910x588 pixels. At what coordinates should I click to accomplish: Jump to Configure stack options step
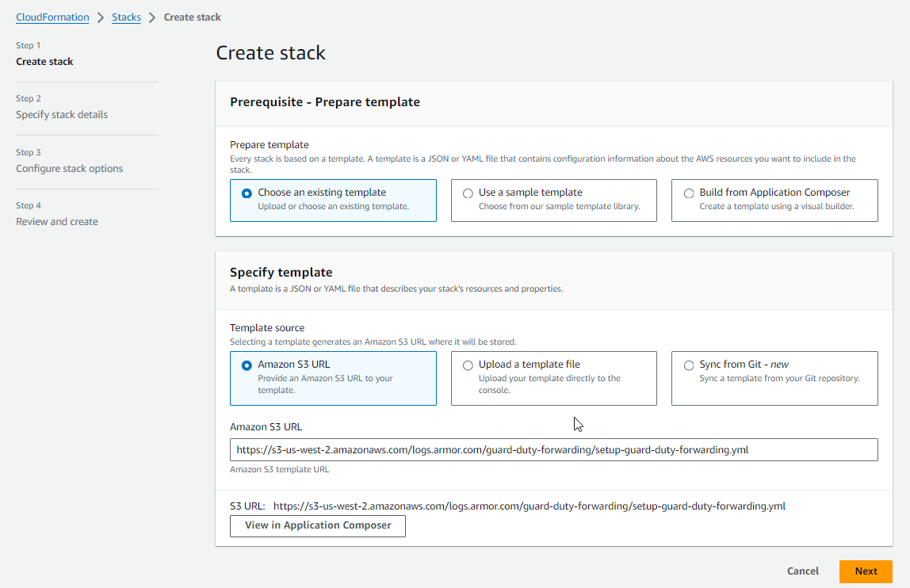tap(69, 169)
